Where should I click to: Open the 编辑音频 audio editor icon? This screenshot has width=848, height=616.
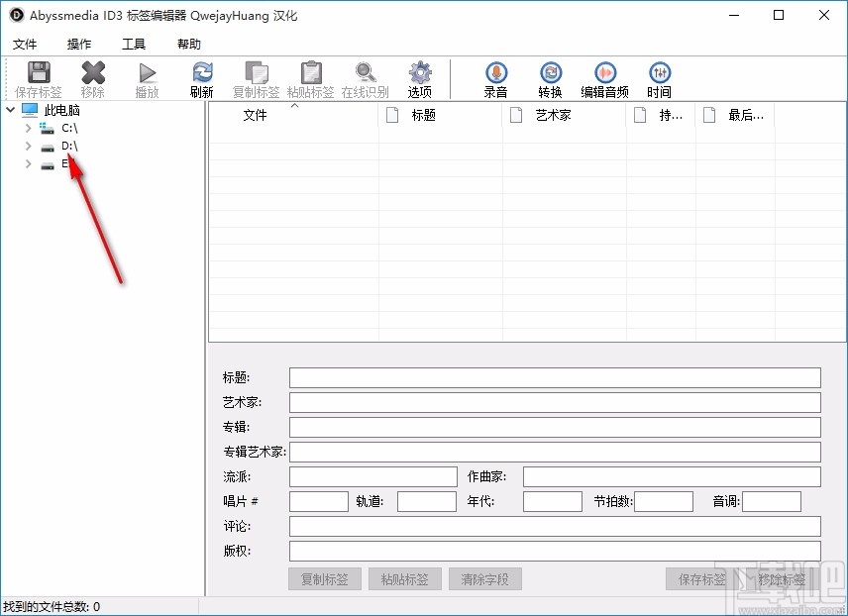(x=605, y=74)
